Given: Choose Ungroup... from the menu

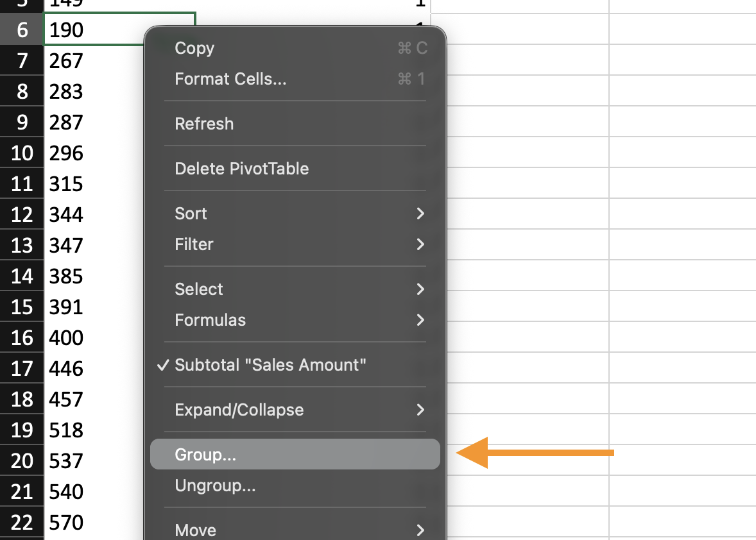Looking at the screenshot, I should (215, 485).
